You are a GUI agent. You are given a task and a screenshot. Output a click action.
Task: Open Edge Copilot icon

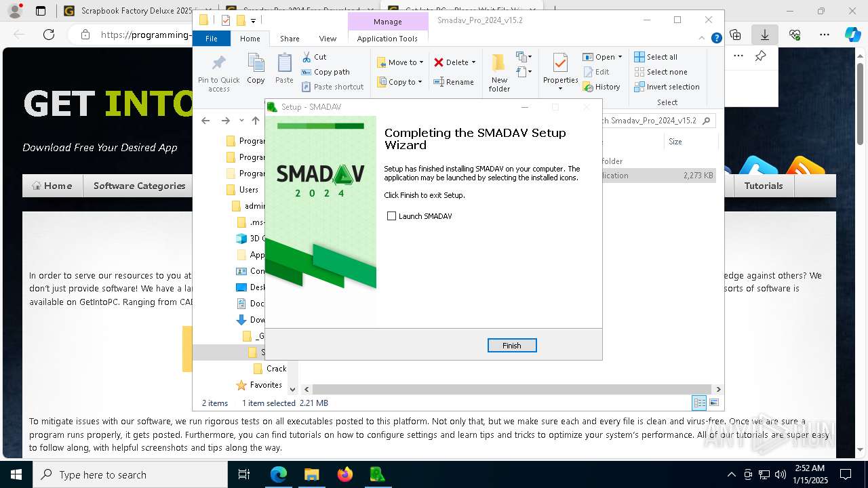(x=852, y=35)
